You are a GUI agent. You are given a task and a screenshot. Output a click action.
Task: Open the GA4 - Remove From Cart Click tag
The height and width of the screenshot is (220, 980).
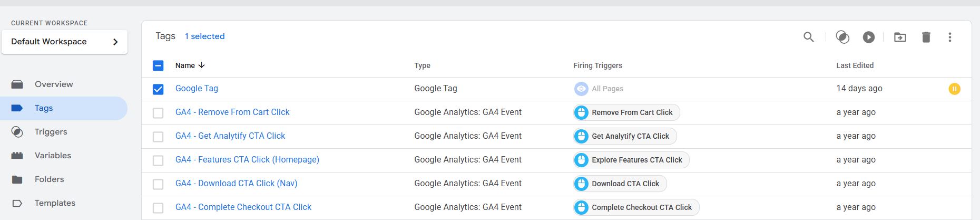click(232, 112)
